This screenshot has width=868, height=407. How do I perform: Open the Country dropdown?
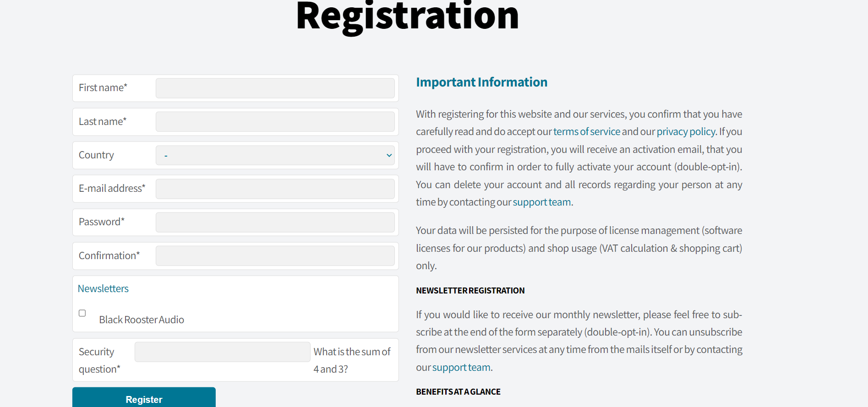click(275, 155)
